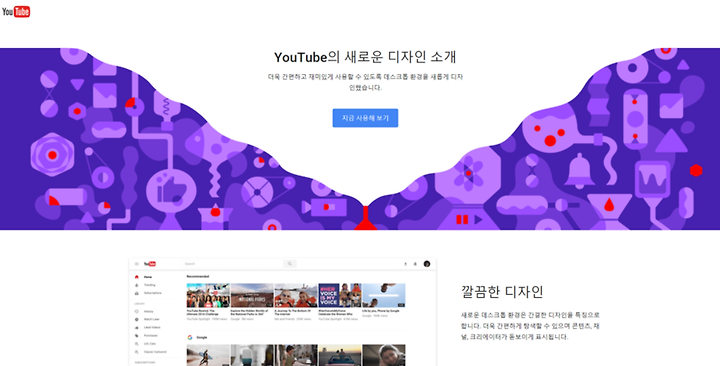Viewport: 720px width, 366px height.
Task: Open the National Parks video thumbnail
Action: (x=252, y=295)
